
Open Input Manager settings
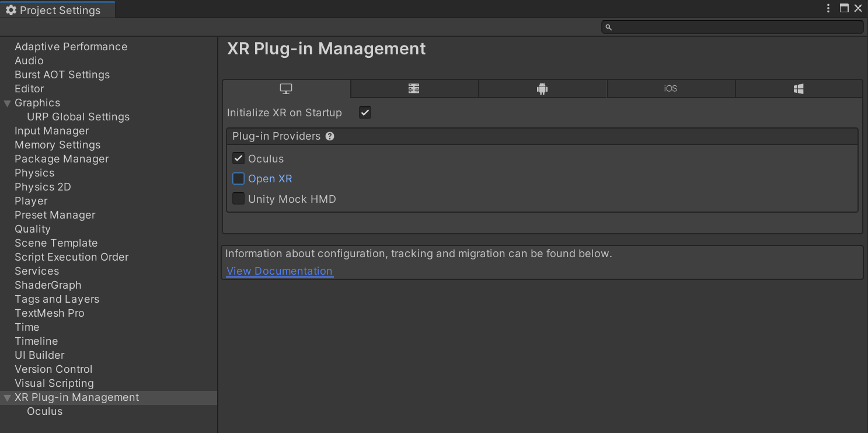(x=52, y=131)
